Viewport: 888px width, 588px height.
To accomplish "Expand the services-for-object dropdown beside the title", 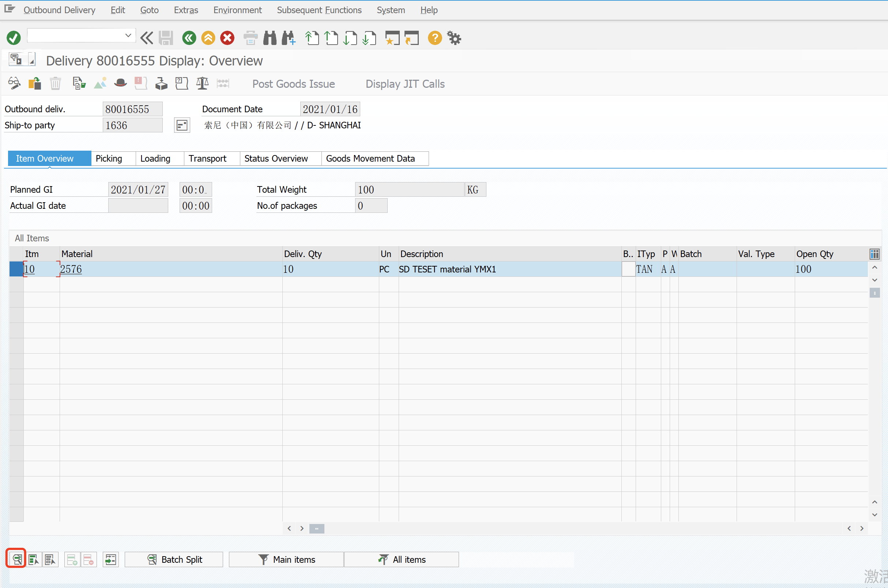I will point(32,59).
